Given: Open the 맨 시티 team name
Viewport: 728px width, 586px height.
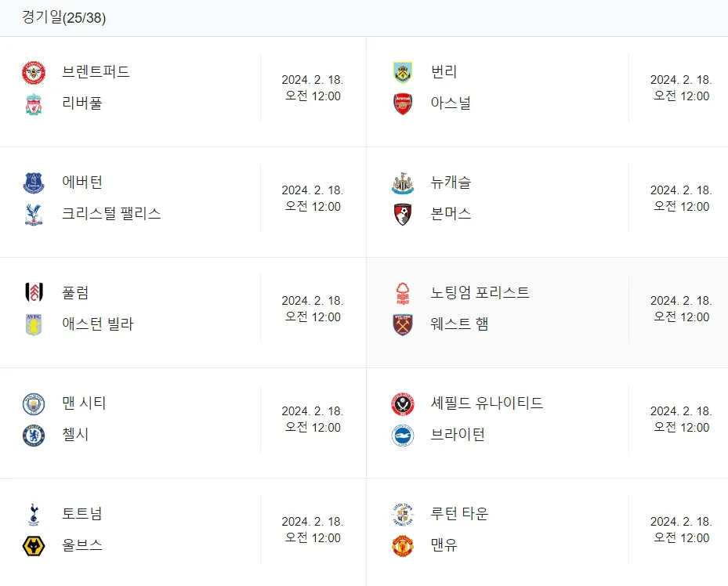Looking at the screenshot, I should [84, 403].
